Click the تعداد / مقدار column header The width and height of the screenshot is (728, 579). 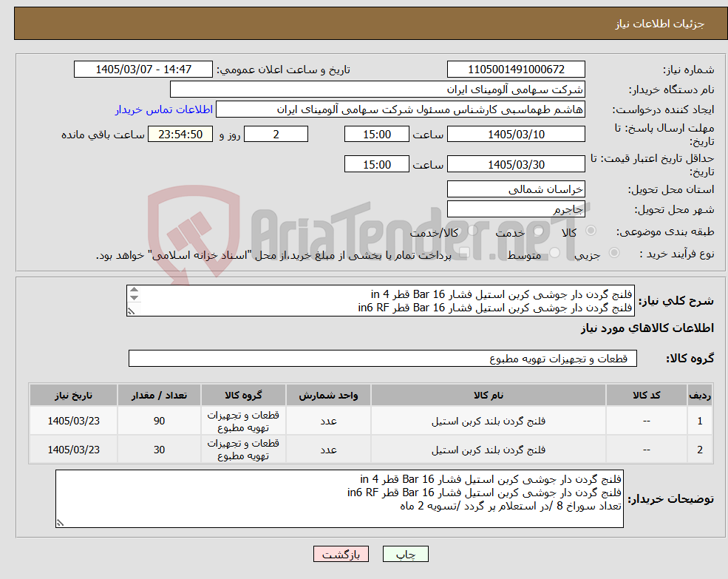click(x=159, y=396)
